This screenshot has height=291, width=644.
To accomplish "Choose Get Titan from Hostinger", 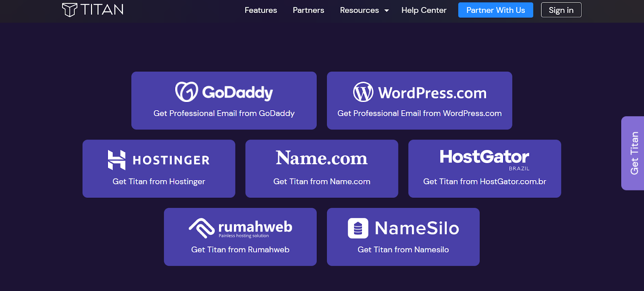I will [x=159, y=182].
